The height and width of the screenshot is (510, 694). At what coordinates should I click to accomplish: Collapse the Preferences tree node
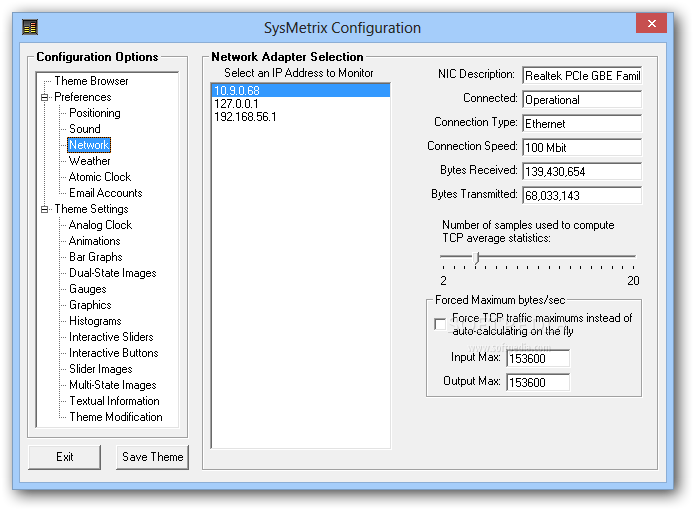coord(44,97)
